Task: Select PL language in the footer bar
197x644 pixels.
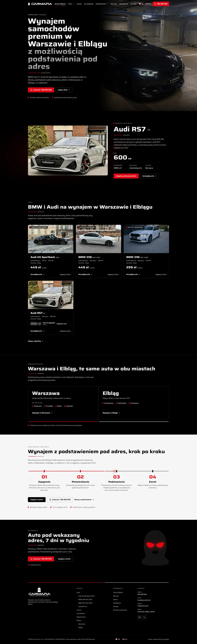Action: click(118, 639)
